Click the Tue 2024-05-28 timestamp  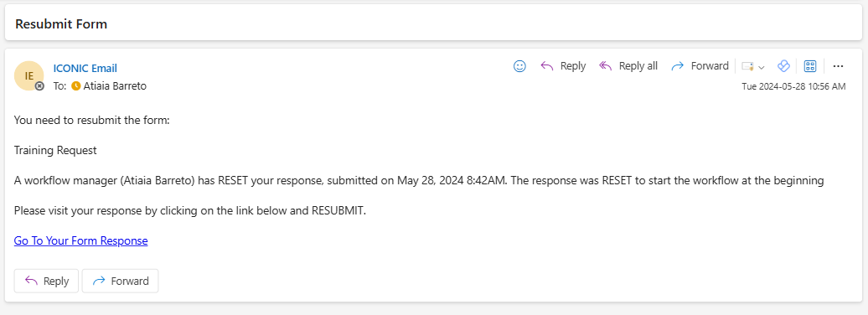(x=793, y=86)
